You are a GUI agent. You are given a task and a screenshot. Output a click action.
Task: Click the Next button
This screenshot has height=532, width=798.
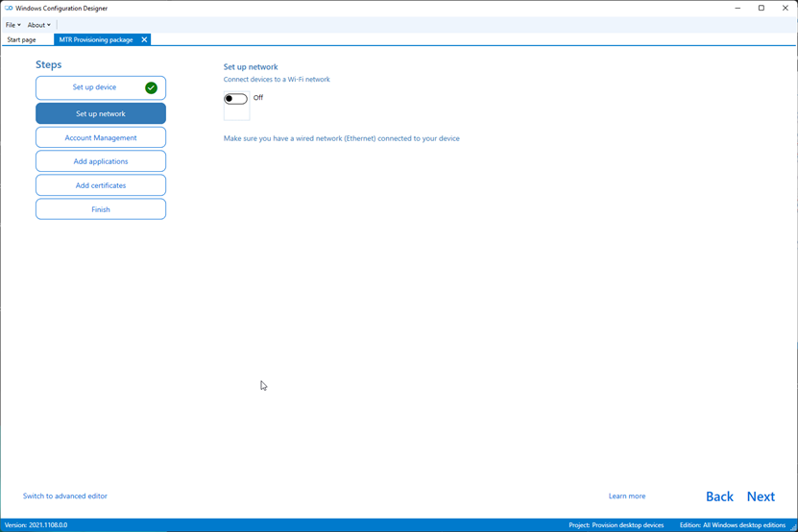click(761, 496)
